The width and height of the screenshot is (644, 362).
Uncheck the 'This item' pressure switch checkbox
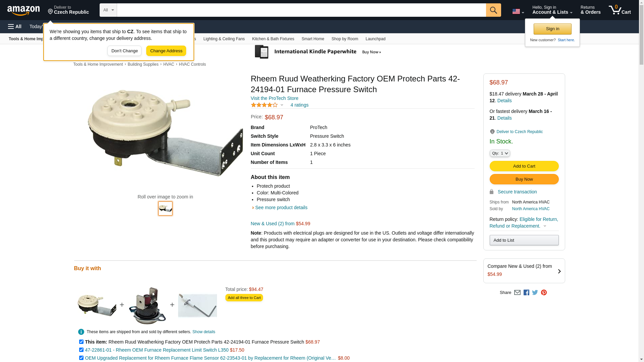pyautogui.click(x=81, y=342)
